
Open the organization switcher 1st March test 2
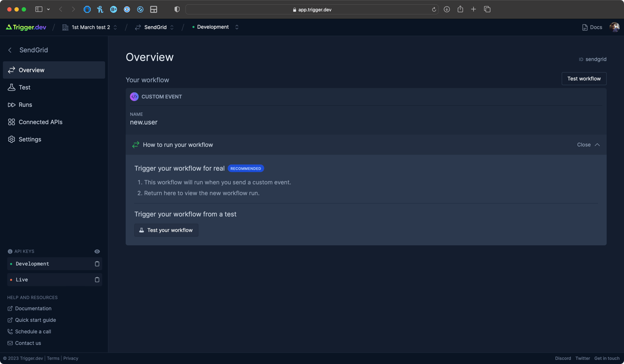pos(90,27)
